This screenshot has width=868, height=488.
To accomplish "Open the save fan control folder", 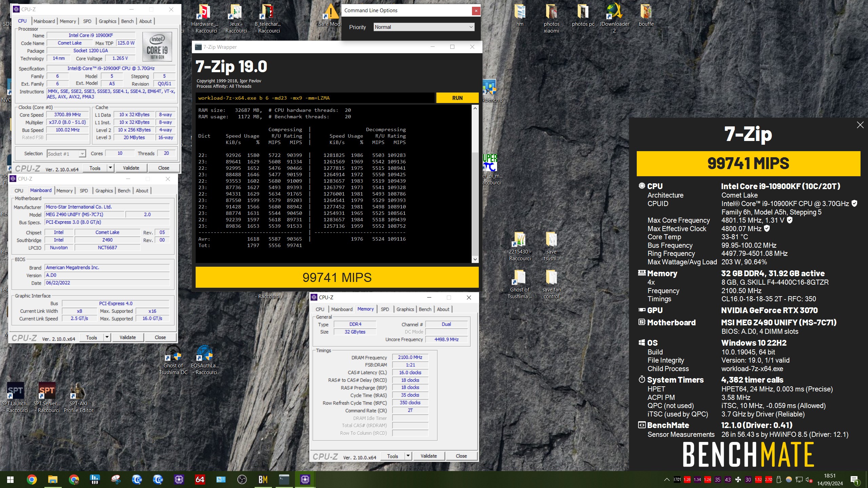I will (551, 284).
